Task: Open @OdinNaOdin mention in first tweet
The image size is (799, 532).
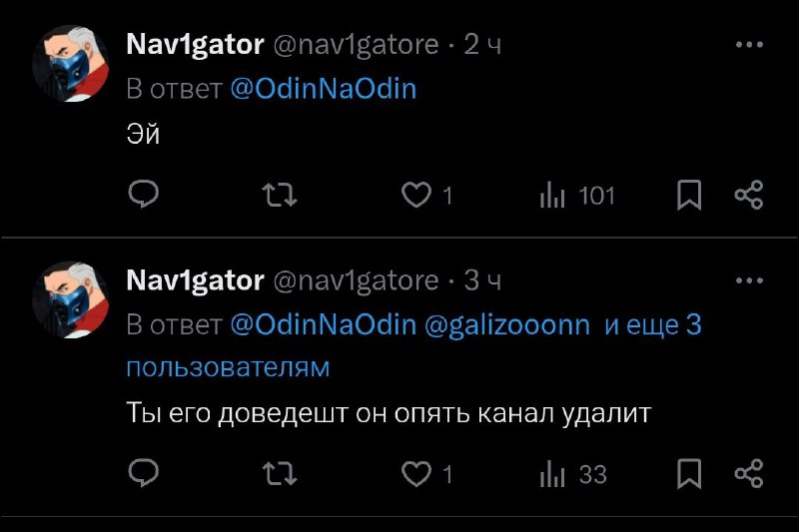Action: tap(323, 89)
